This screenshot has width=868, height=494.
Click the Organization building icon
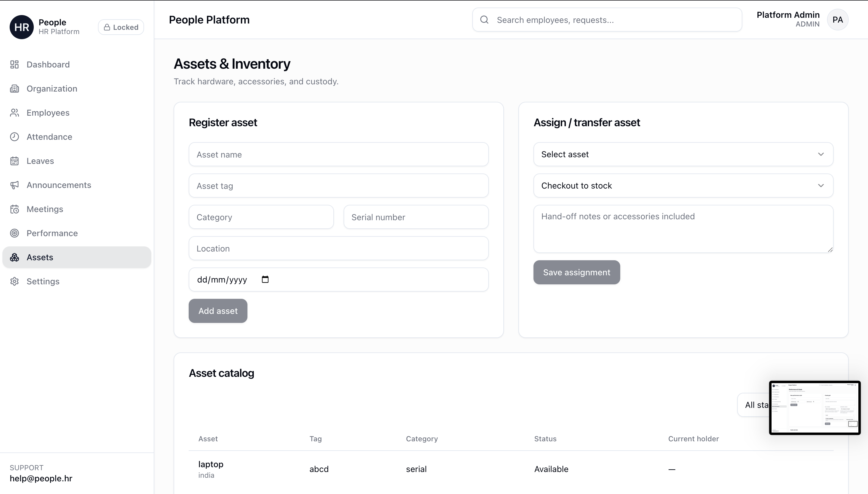point(14,89)
